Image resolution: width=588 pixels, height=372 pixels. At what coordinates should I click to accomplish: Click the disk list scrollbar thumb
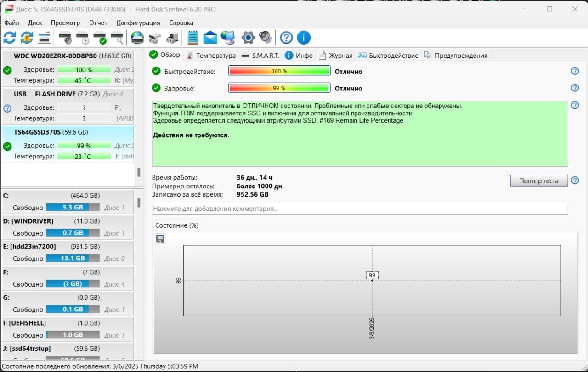[x=139, y=172]
